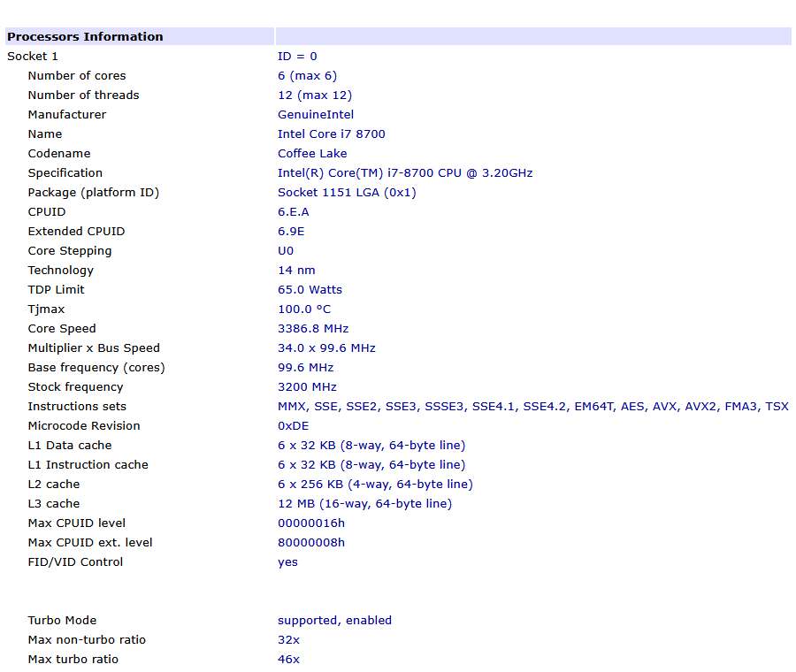Select the Socket 1 row label
Image resolution: width=796 pixels, height=672 pixels.
[x=33, y=57]
